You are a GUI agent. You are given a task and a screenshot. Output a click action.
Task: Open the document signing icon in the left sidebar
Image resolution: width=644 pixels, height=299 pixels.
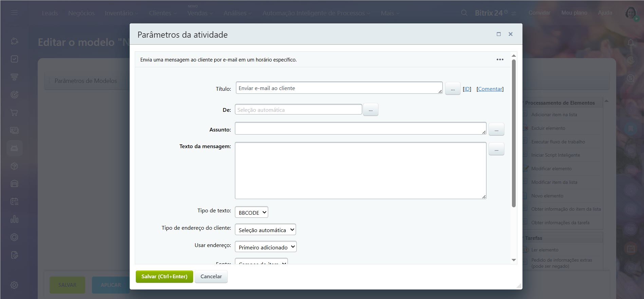tap(14, 255)
